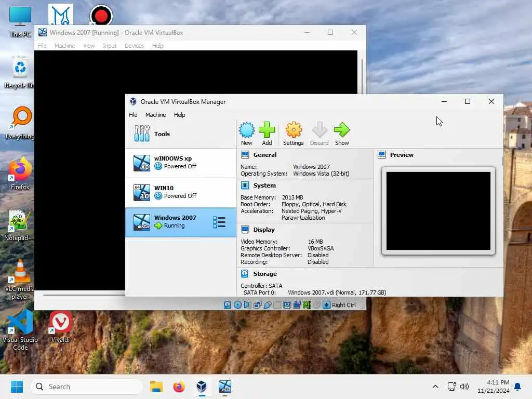Click the System section chip icon
Image resolution: width=532 pixels, height=399 pixels.
point(245,185)
